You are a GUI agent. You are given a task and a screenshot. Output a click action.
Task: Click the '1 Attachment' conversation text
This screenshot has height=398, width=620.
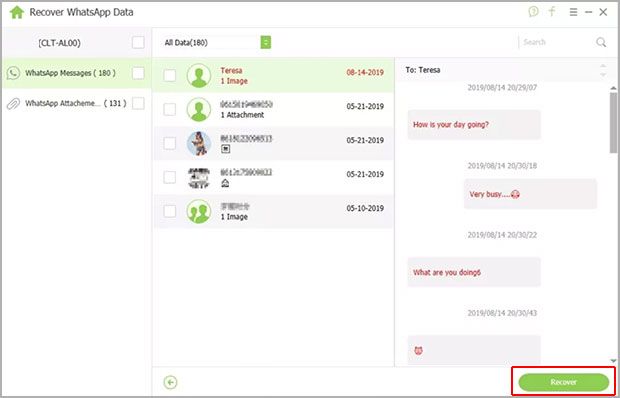tap(242, 115)
